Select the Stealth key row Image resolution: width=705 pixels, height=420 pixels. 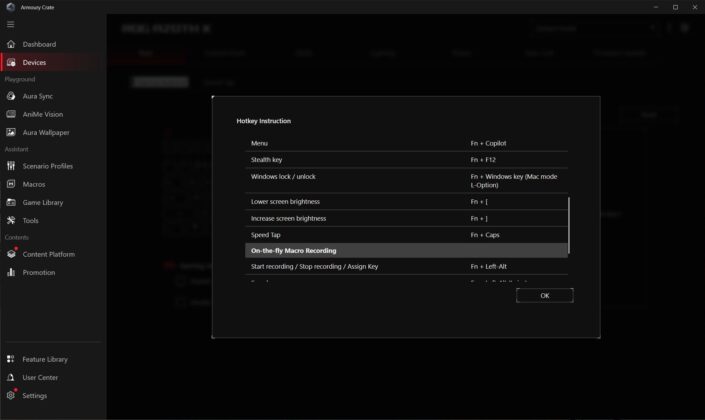[406, 160]
